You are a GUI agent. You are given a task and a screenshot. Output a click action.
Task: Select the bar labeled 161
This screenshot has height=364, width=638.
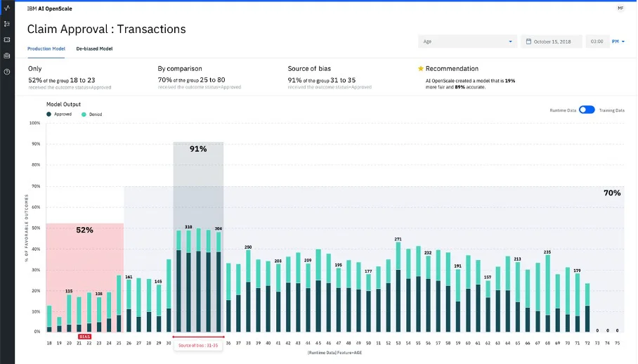pyautogui.click(x=129, y=306)
